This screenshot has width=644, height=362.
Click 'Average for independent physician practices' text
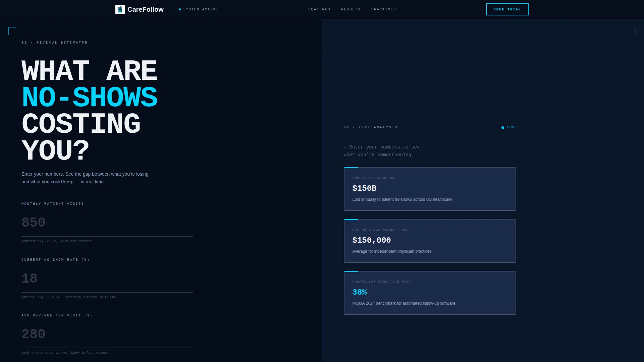pos(392,251)
